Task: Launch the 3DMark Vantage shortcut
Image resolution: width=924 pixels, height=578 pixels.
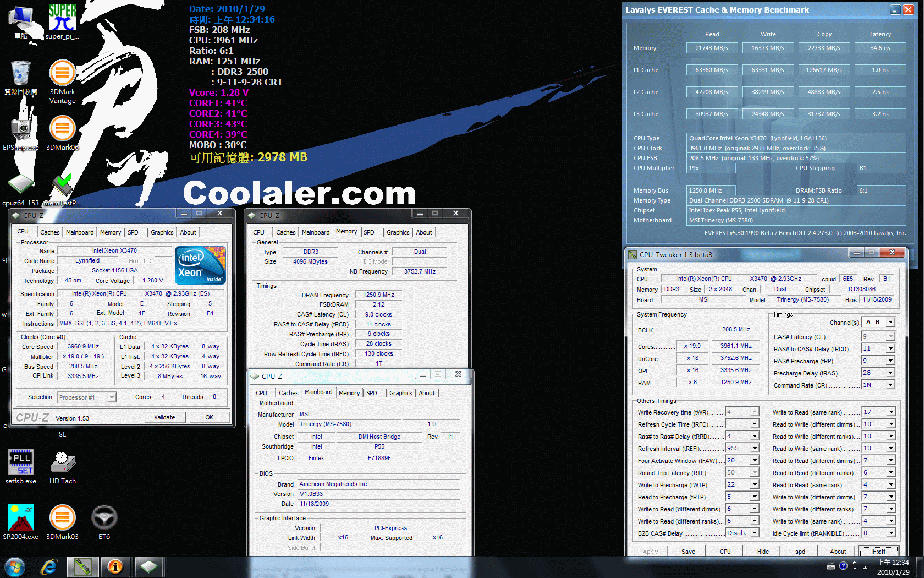Action: point(63,81)
